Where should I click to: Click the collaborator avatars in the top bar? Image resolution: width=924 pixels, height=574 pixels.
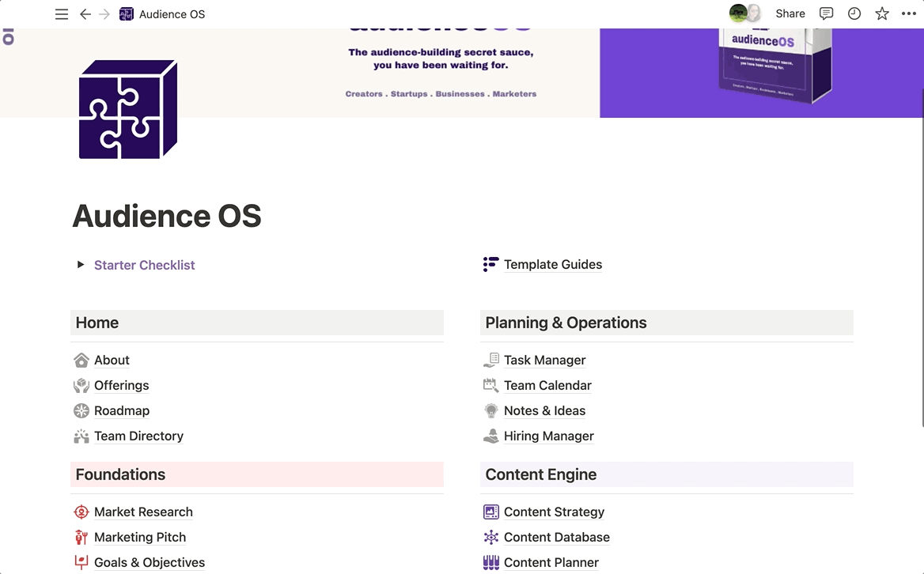point(744,13)
